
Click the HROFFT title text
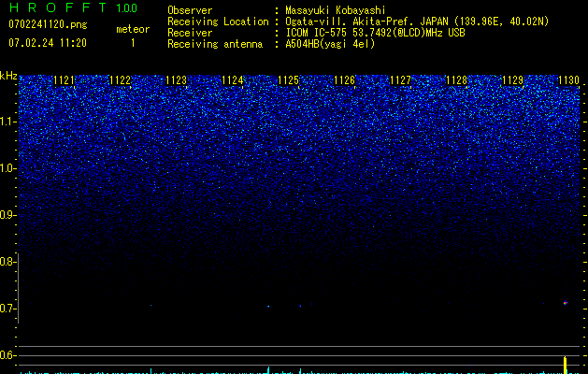point(58,7)
